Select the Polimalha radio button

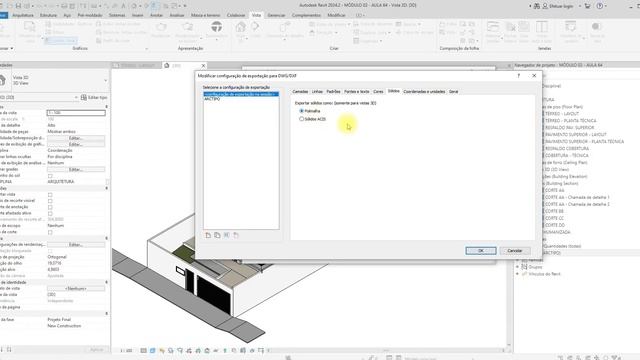(x=302, y=111)
